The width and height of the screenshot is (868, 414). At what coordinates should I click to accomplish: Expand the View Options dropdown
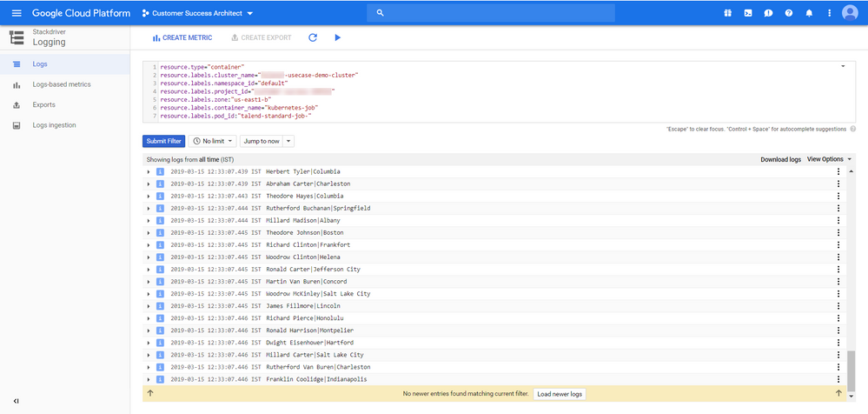pos(829,159)
